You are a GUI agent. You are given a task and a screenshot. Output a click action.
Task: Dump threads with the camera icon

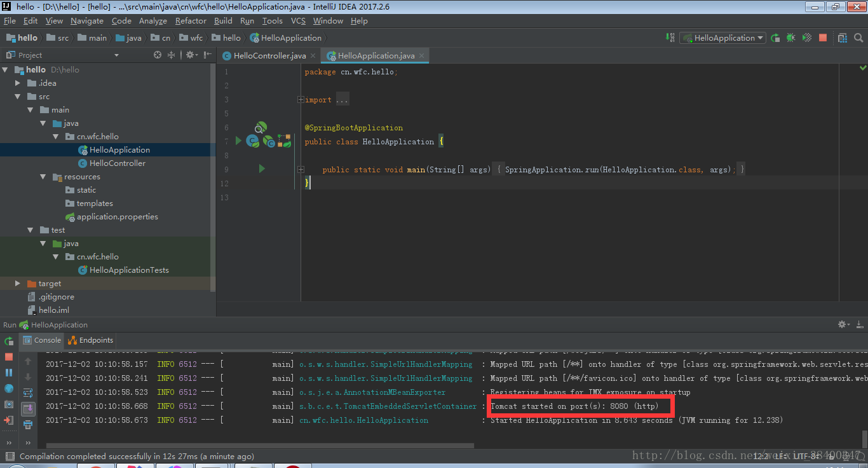click(x=9, y=404)
